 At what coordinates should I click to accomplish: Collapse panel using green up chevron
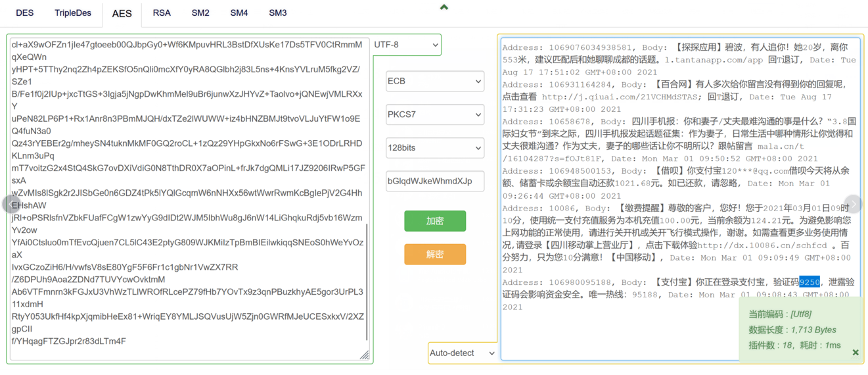(444, 7)
